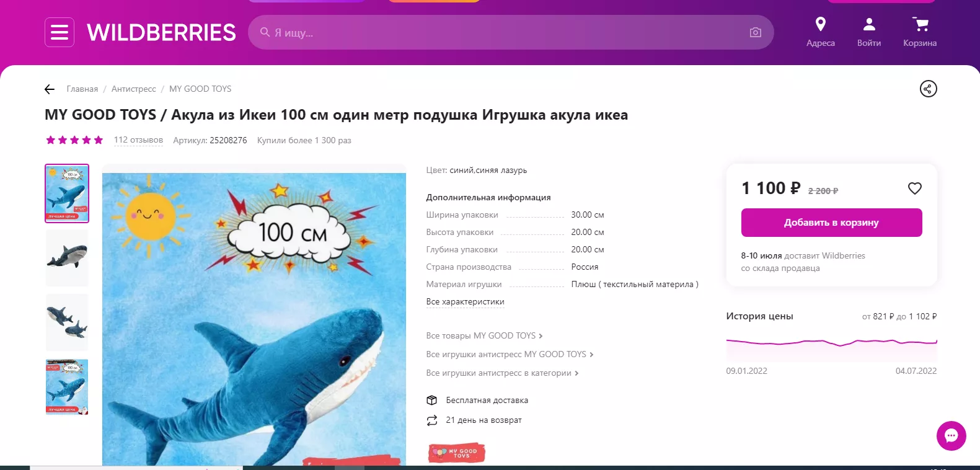Viewport: 980px width, 470px height.
Task: Click the MY GOOD TOYS brand logo
Action: 456,453
